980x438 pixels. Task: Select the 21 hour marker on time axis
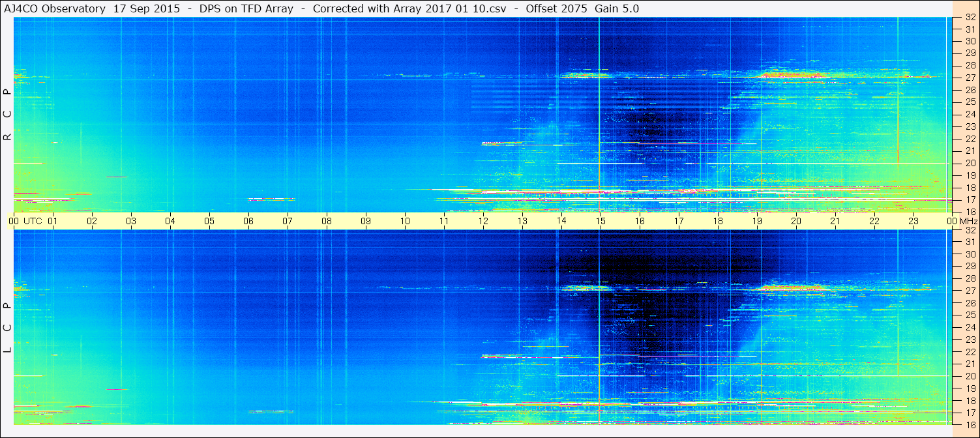point(835,221)
